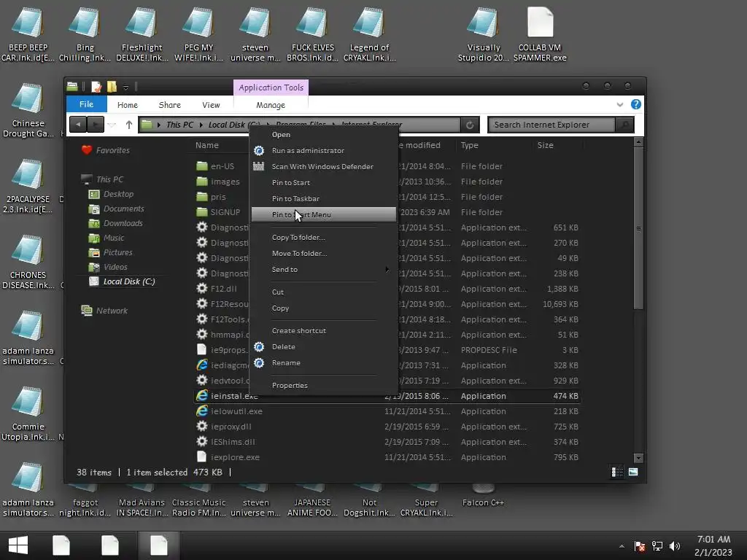Click the taskbar volume speaker icon
The width and height of the screenshot is (747, 560).
[x=675, y=546]
